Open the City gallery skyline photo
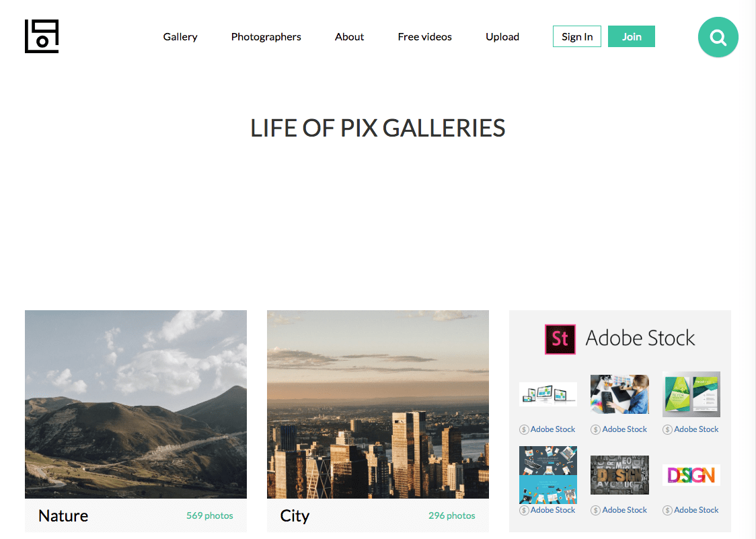The width and height of the screenshot is (756, 539). click(x=378, y=404)
